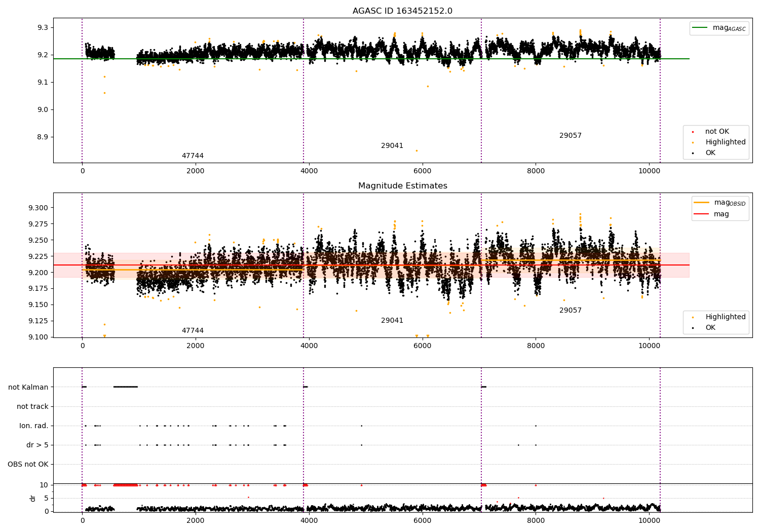Click the 'Magnitude Estimates' plot title

point(402,186)
